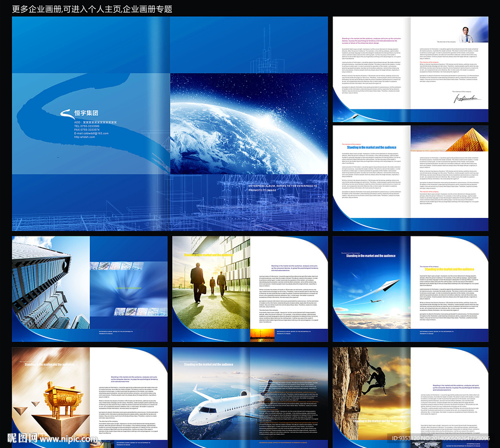Click the handwritten signature on chairman page
This screenshot has width=500, height=448.
coord(467,99)
